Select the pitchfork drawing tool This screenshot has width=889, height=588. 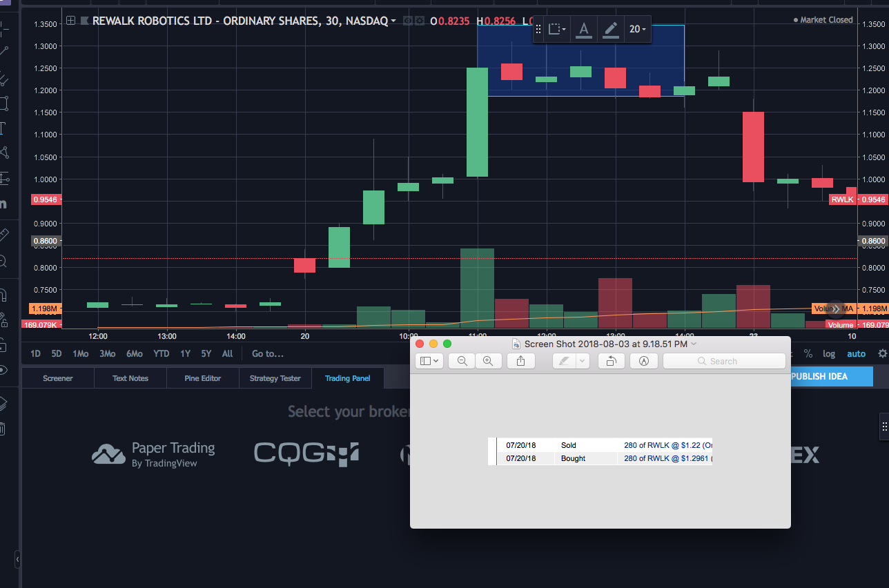click(3, 78)
